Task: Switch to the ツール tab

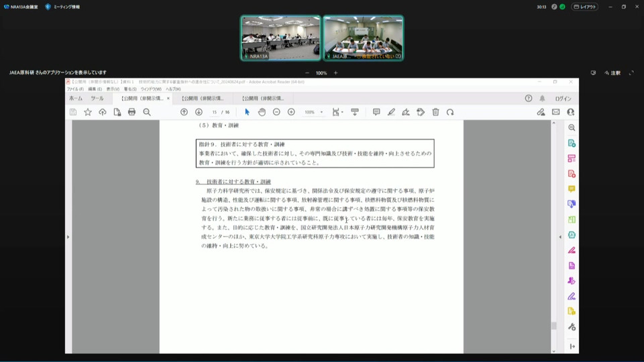Action: point(97,99)
